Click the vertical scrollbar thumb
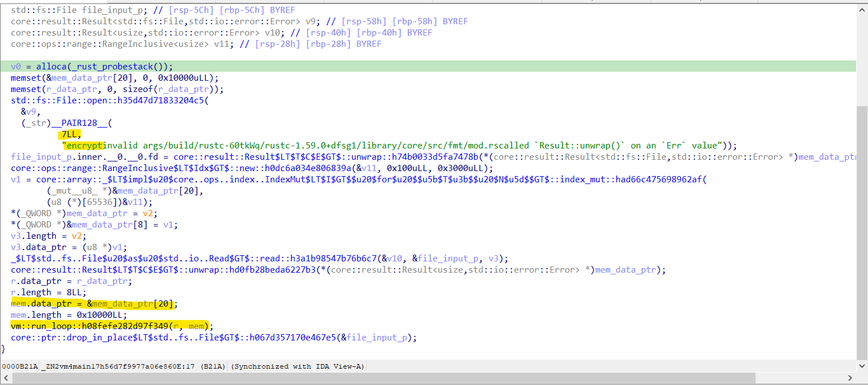The width and height of the screenshot is (868, 385). pos(862,231)
